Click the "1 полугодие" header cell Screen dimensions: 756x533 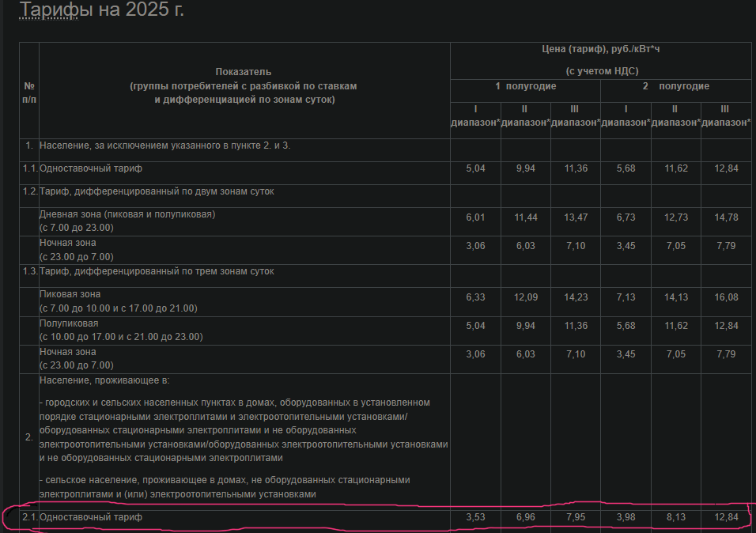coord(525,86)
